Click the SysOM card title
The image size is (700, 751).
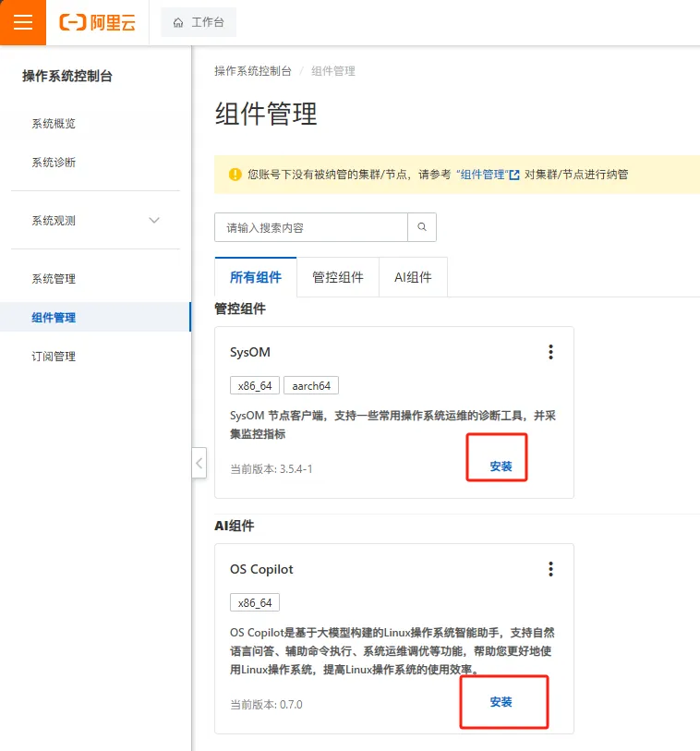(250, 352)
